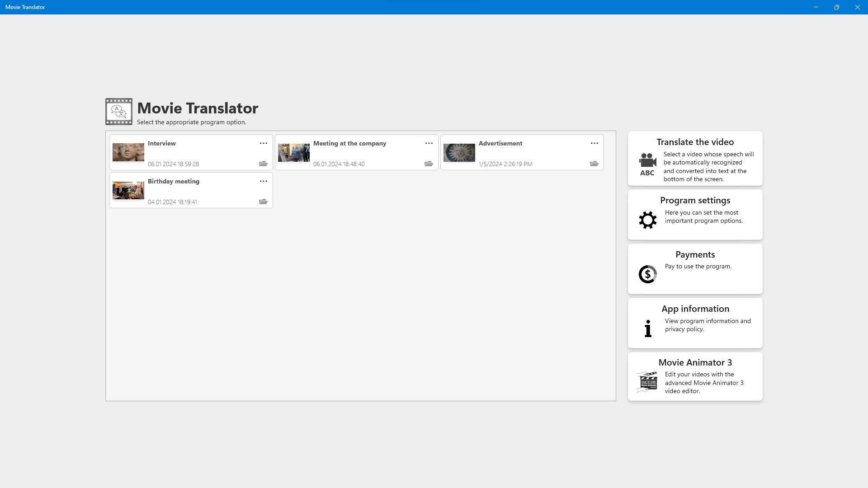Screen dimensions: 868x488
Task: Click the App information info icon
Action: click(x=648, y=328)
